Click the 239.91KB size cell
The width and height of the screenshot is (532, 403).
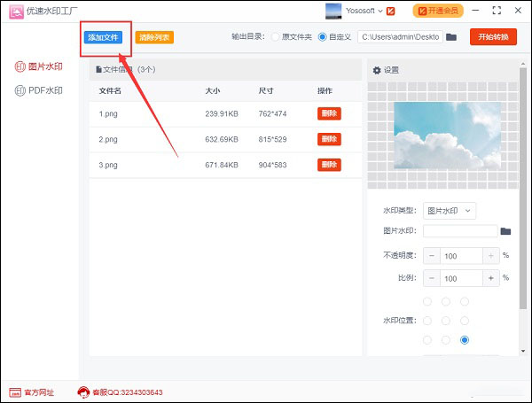(x=222, y=114)
